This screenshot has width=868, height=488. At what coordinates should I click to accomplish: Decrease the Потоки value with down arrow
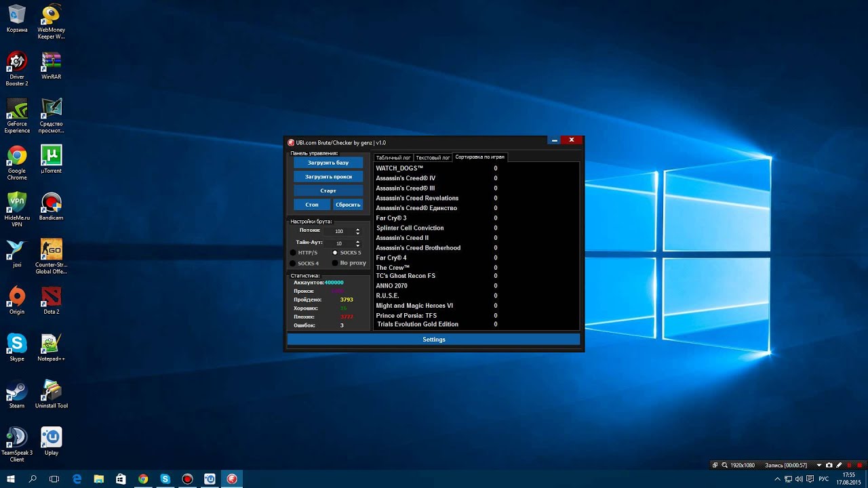358,234
